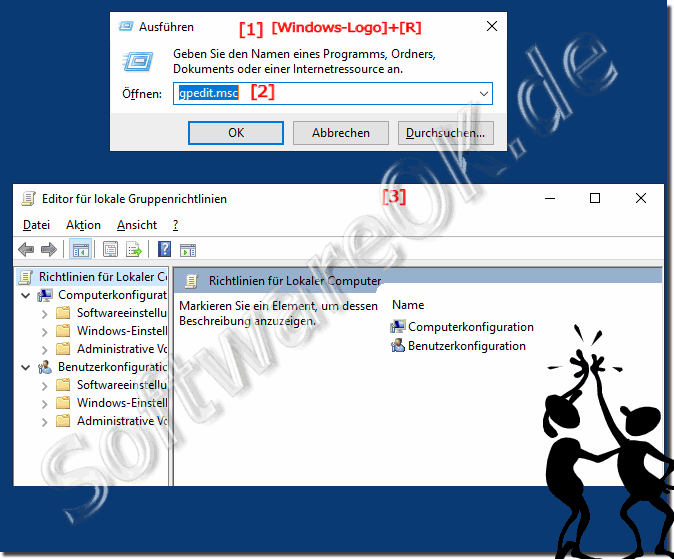The height and width of the screenshot is (559, 674).
Task: Open the Aktion menu
Action: (83, 225)
